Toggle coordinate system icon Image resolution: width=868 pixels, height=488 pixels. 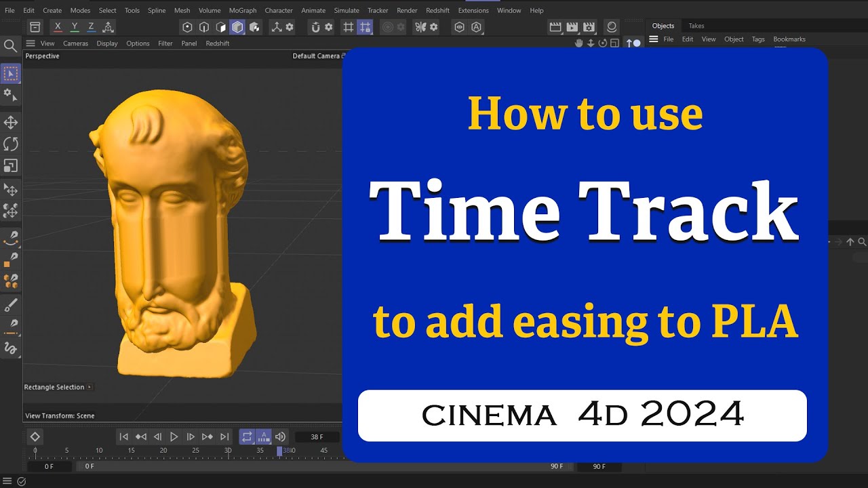click(108, 27)
